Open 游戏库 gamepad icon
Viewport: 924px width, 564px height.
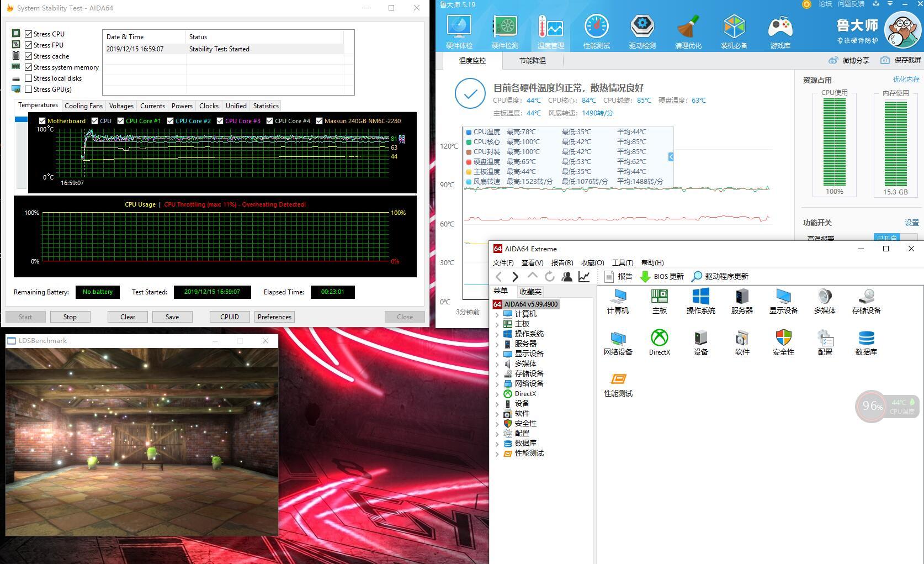[x=780, y=32]
